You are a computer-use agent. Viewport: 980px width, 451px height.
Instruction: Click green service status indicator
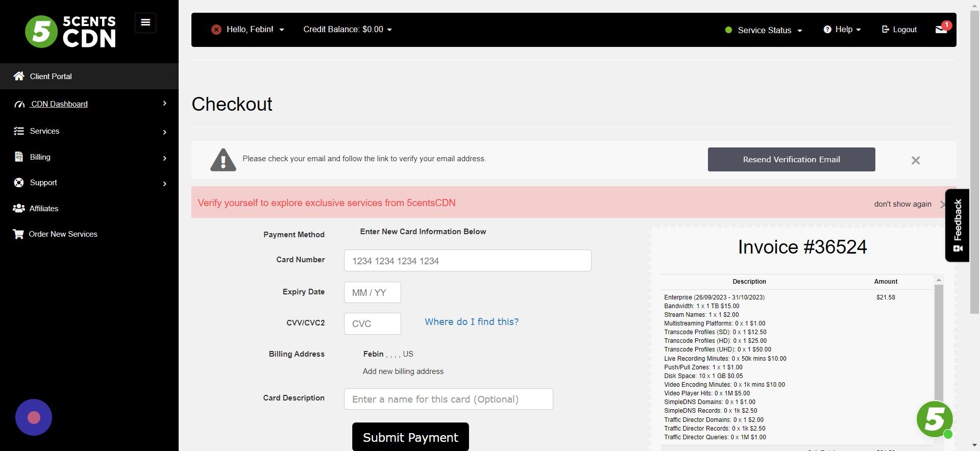728,30
